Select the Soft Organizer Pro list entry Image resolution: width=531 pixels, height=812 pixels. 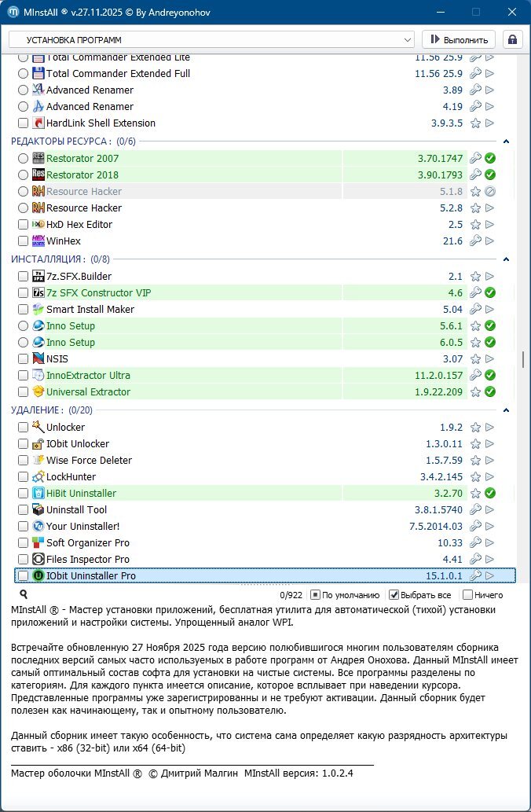88,543
